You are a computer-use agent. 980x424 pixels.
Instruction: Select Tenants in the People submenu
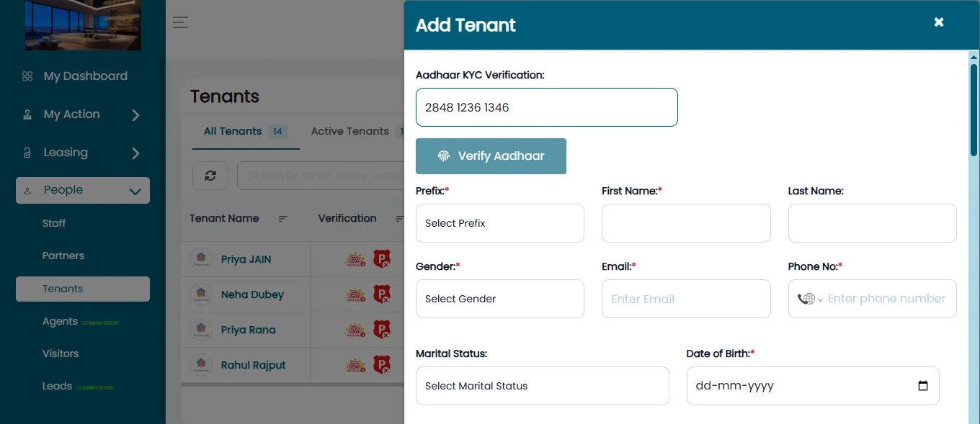pos(83,289)
